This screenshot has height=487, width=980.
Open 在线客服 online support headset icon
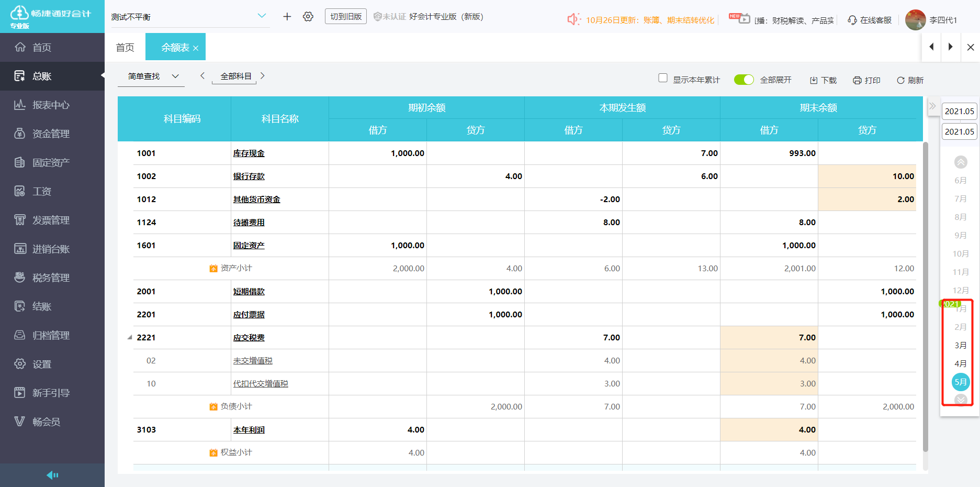pos(852,20)
